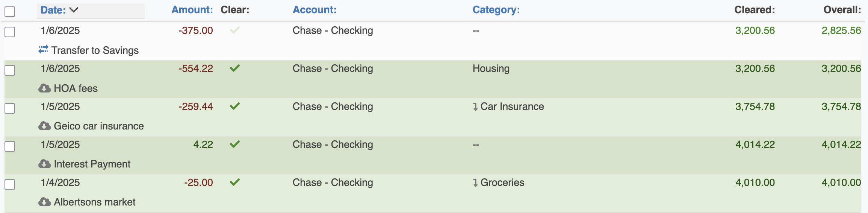The height and width of the screenshot is (213, 868).
Task: Click the split arrow icon beside Car Insurance
Action: point(475,107)
